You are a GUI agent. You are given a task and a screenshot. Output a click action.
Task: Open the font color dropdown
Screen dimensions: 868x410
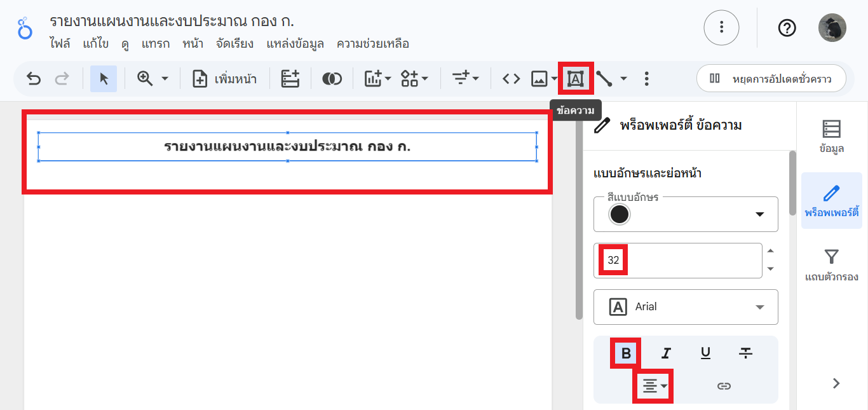(759, 214)
